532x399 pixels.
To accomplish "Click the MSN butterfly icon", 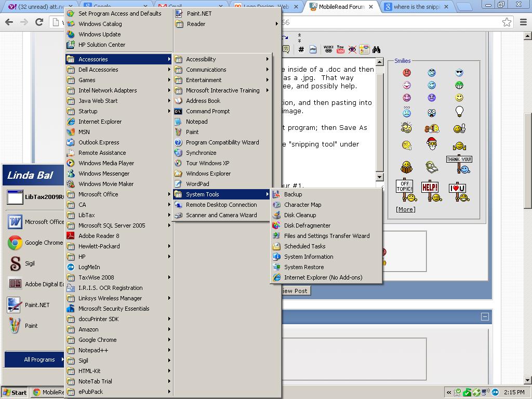I will point(71,132).
